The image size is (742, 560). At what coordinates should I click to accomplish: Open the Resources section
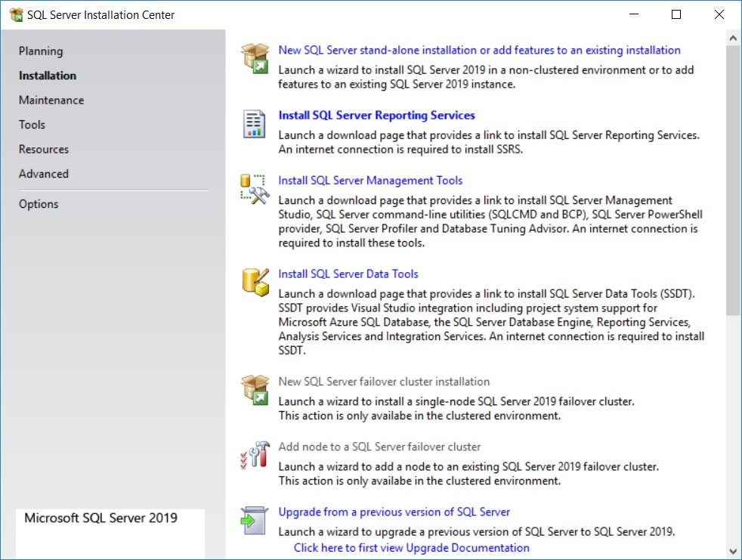click(x=43, y=149)
